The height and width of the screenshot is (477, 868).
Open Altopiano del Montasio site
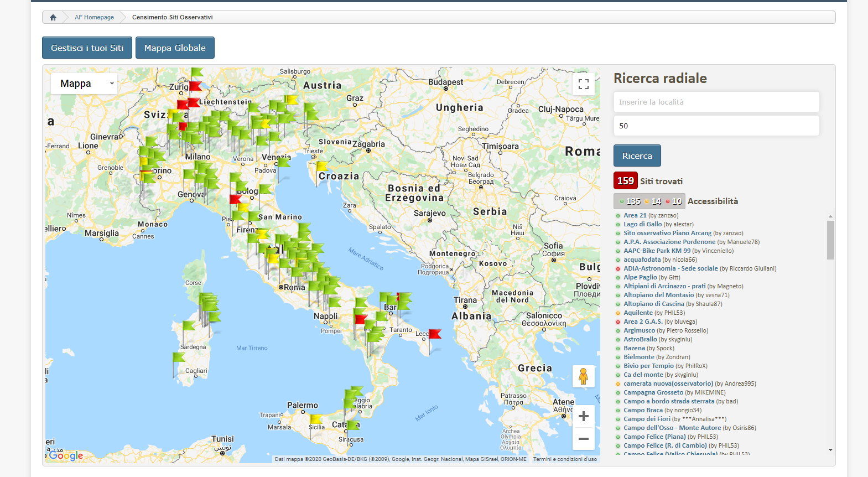(659, 295)
